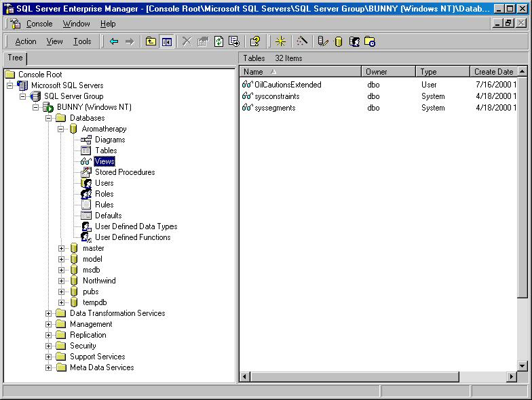The height and width of the screenshot is (400, 532).
Task: Open the Tools menu
Action: 83,41
